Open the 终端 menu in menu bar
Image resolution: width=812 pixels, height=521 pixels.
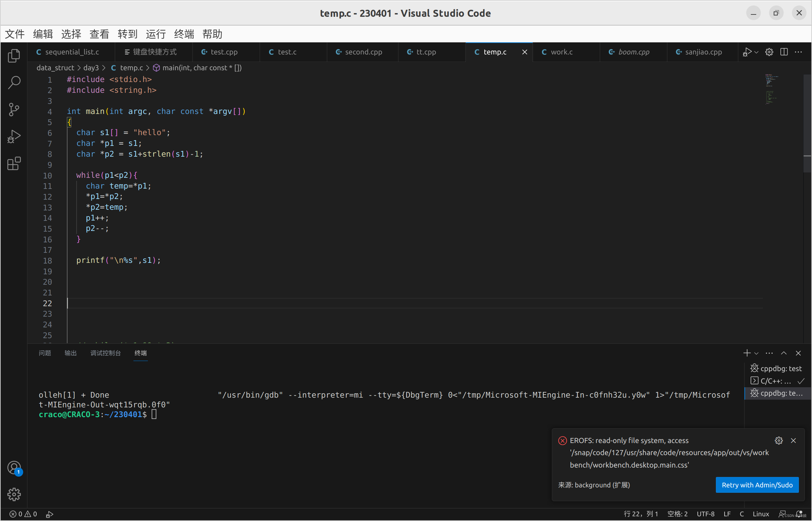click(184, 34)
